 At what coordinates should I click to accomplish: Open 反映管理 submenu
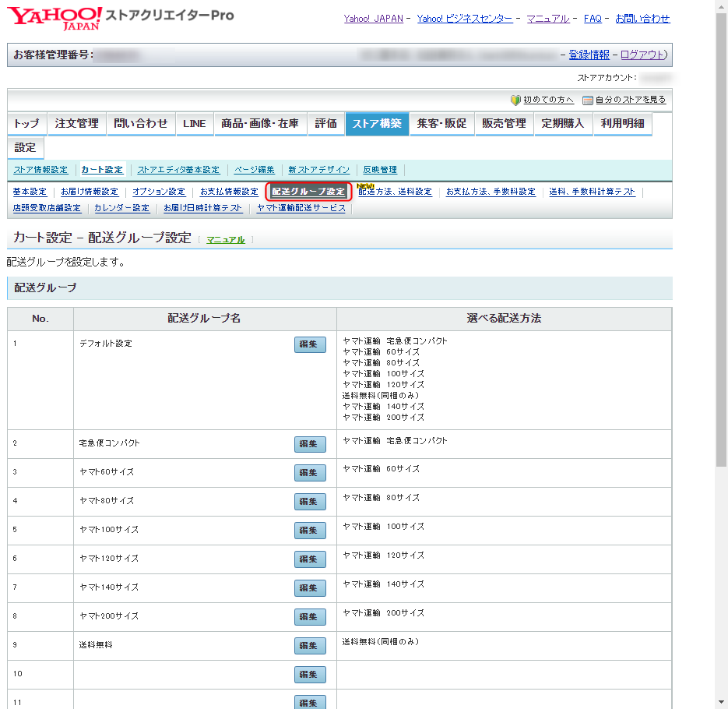(380, 170)
